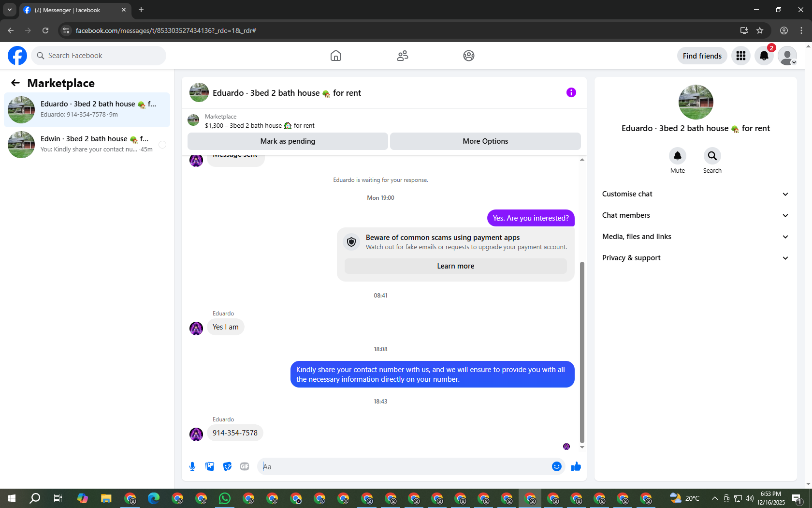812x508 pixels.
Task: Click the 'Yes I am' message bubble
Action: tap(226, 327)
